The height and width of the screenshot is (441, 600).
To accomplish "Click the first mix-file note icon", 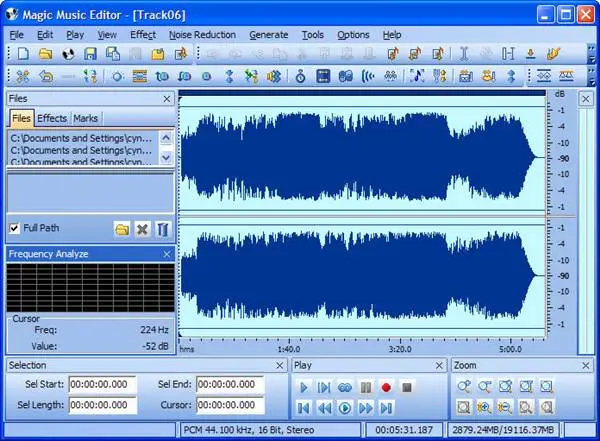I will click(x=393, y=54).
